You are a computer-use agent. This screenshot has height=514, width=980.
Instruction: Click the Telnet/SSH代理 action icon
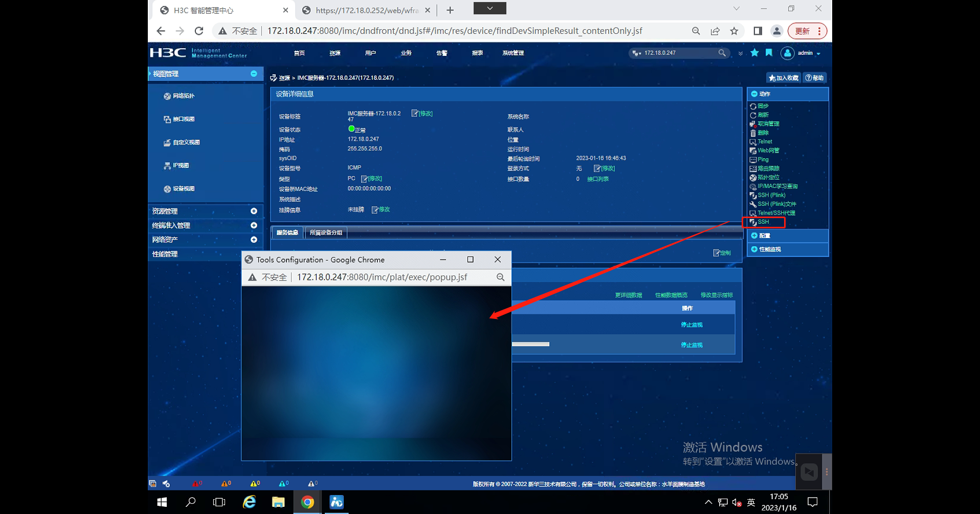753,213
